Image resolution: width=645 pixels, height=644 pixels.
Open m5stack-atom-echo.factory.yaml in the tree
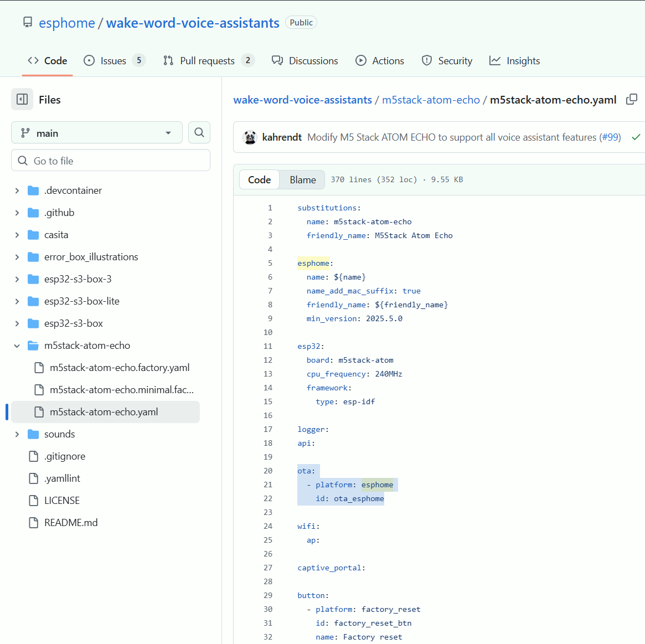[x=120, y=368]
